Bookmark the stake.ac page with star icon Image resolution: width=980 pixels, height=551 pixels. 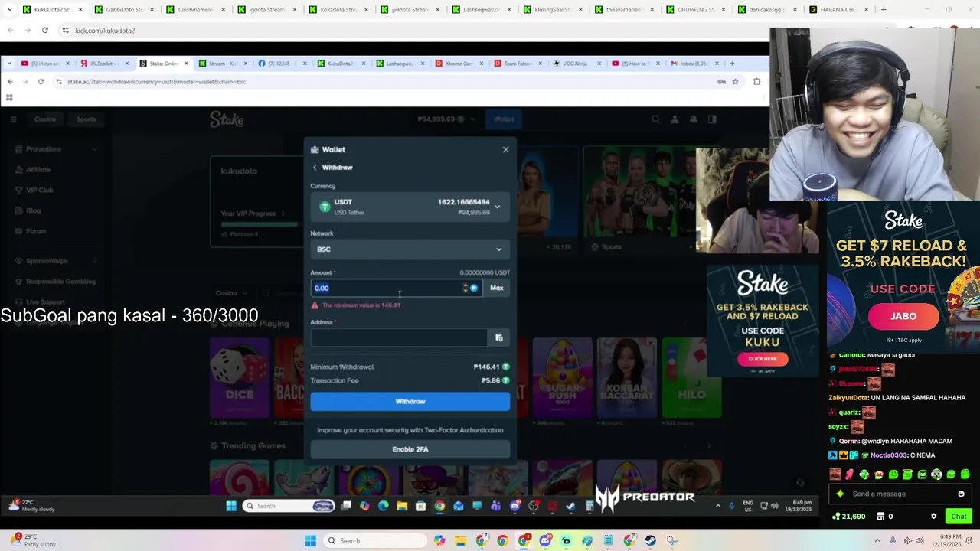point(735,82)
